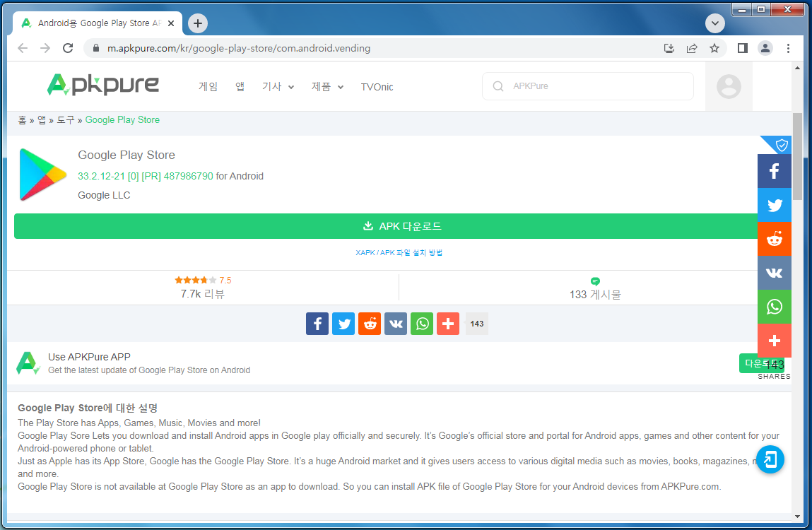
Task: Click the Google Play Store breadcrumb
Action: point(122,119)
